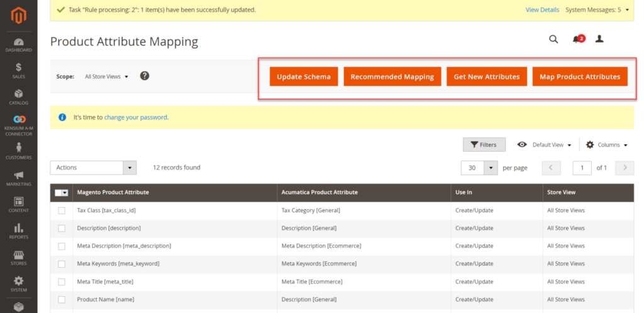
Task: Click the change your password link
Action: coord(136,117)
